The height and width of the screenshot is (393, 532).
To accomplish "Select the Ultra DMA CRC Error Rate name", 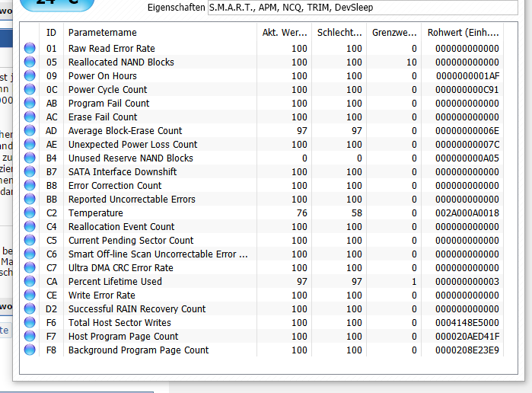I will 121,267.
